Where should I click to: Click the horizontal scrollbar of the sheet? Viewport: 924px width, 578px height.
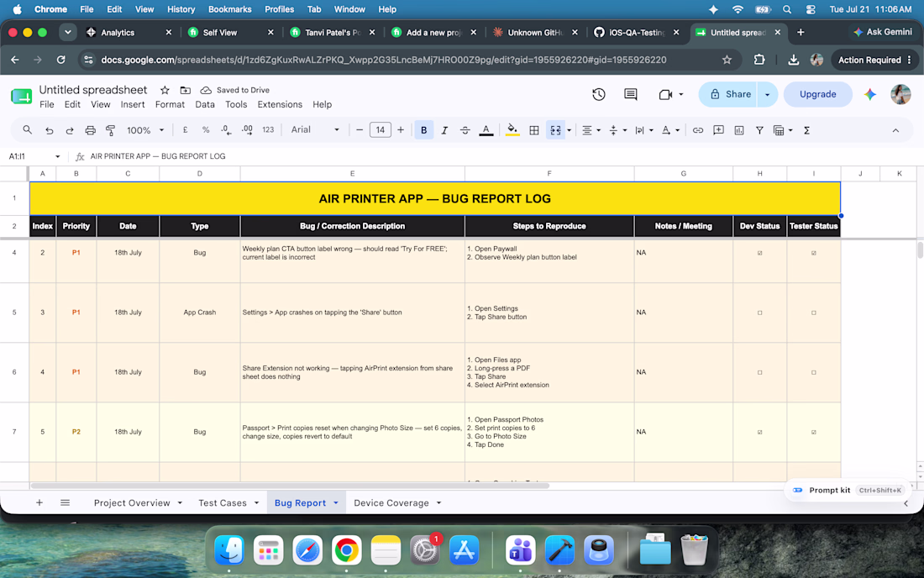[x=290, y=486]
